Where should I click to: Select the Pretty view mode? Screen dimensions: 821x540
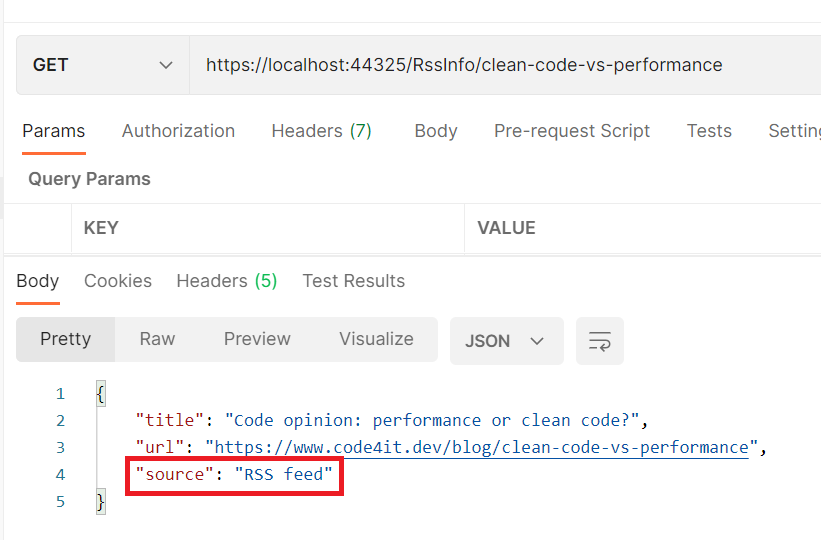pyautogui.click(x=65, y=339)
